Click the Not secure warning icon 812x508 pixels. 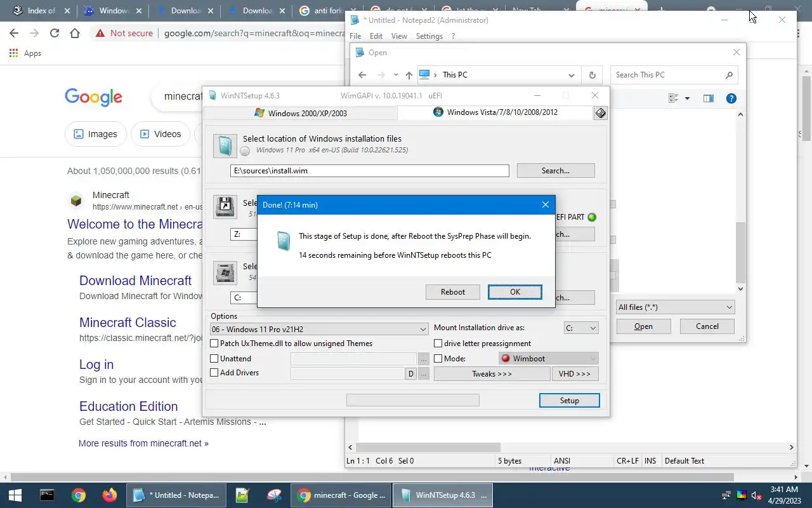(x=100, y=33)
